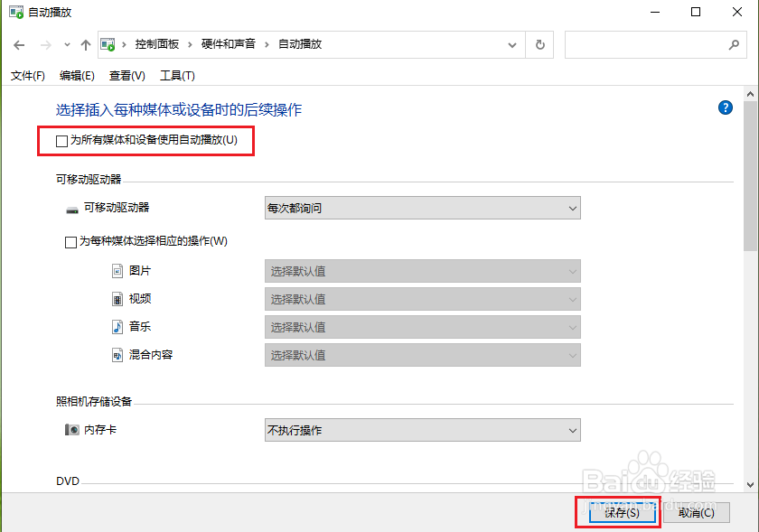Screen dimensions: 759x532
Task: Open the 工具(T) menu
Action: [x=177, y=76]
